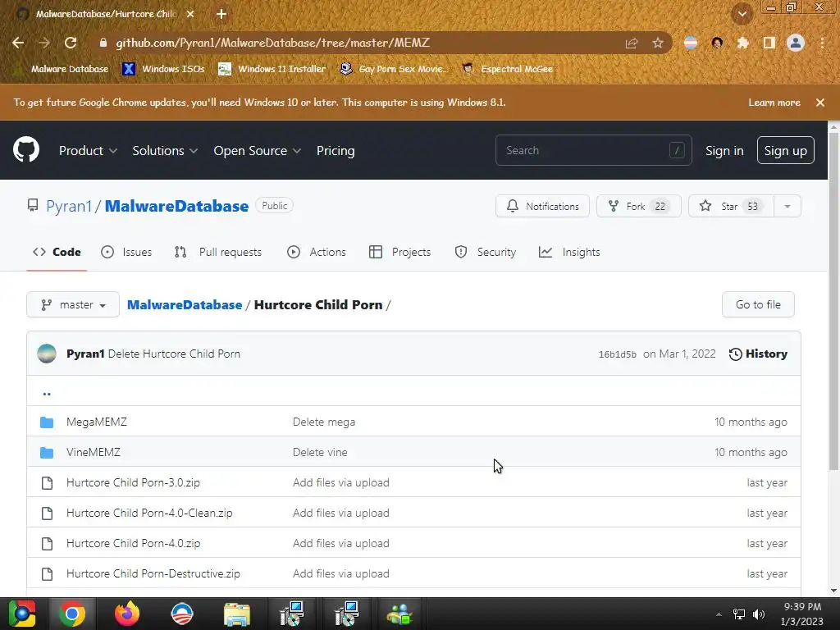
Task: Click the MalwareDatabase breadcrumb link
Action: pyautogui.click(x=185, y=305)
